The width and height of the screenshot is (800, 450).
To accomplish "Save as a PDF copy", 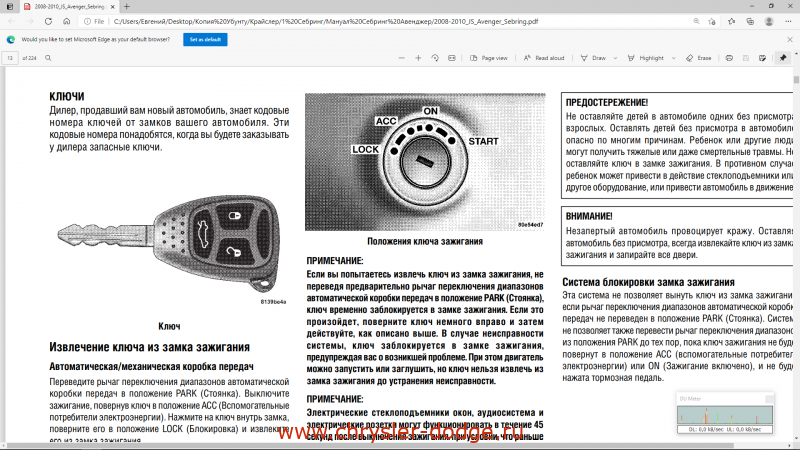I will tap(762, 58).
